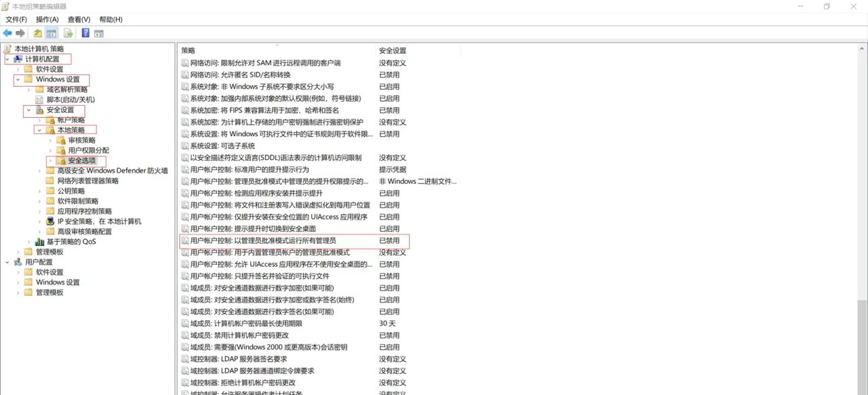Open the 文件(F) menu
This screenshot has height=395, width=868.
16,20
